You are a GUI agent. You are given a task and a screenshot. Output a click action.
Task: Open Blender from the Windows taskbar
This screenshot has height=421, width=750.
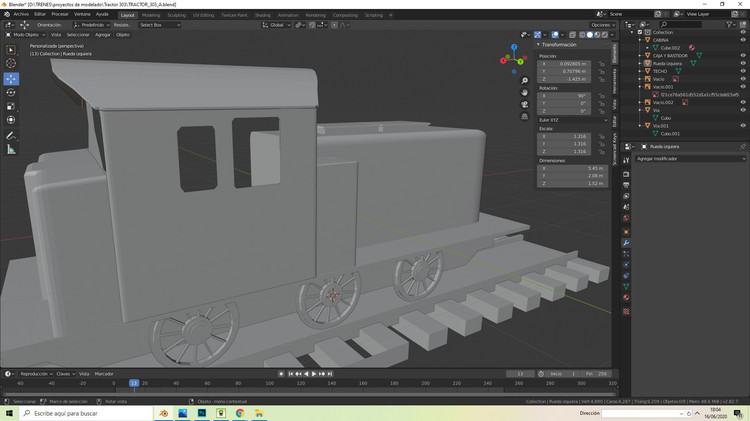coord(164,413)
